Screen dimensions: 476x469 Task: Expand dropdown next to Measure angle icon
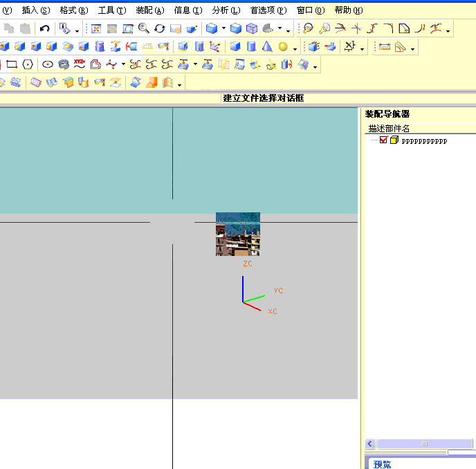pyautogui.click(x=412, y=49)
